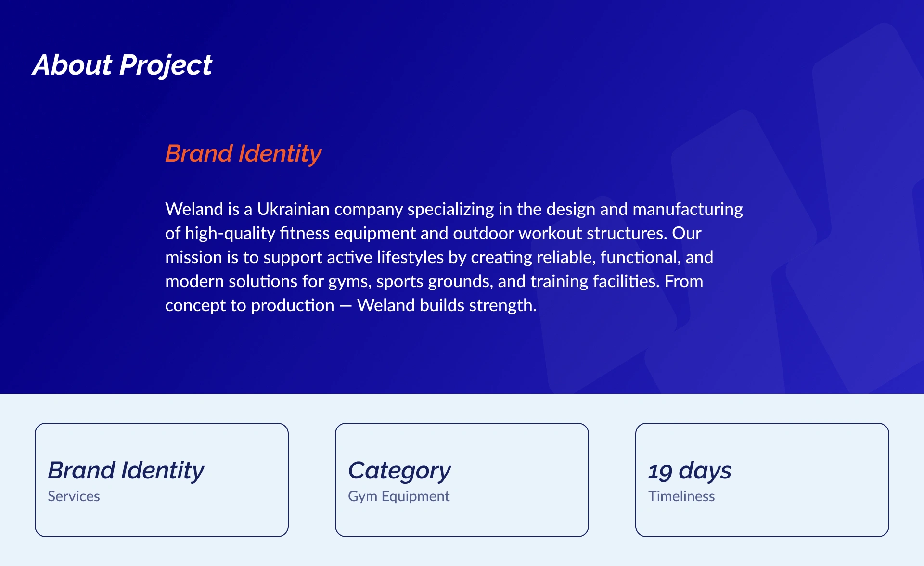924x566 pixels.
Task: Select the Services label under Brand Identity
Action: (74, 496)
